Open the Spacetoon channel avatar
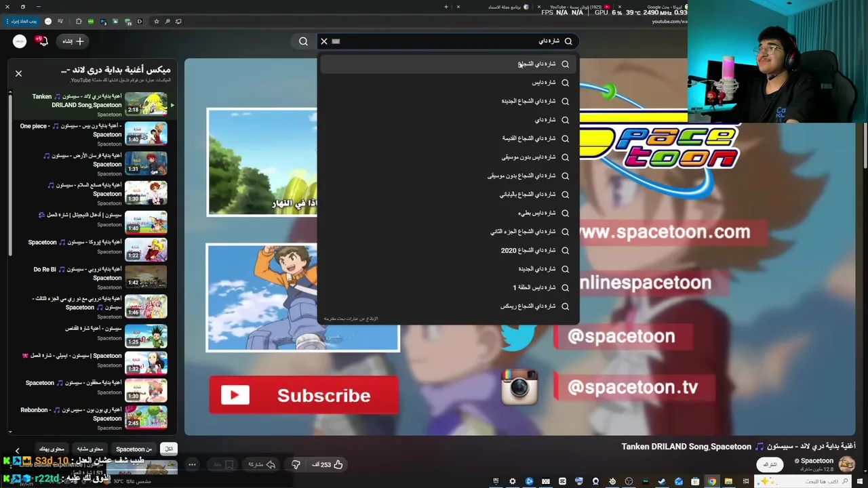Image resolution: width=868 pixels, height=488 pixels. tap(846, 464)
